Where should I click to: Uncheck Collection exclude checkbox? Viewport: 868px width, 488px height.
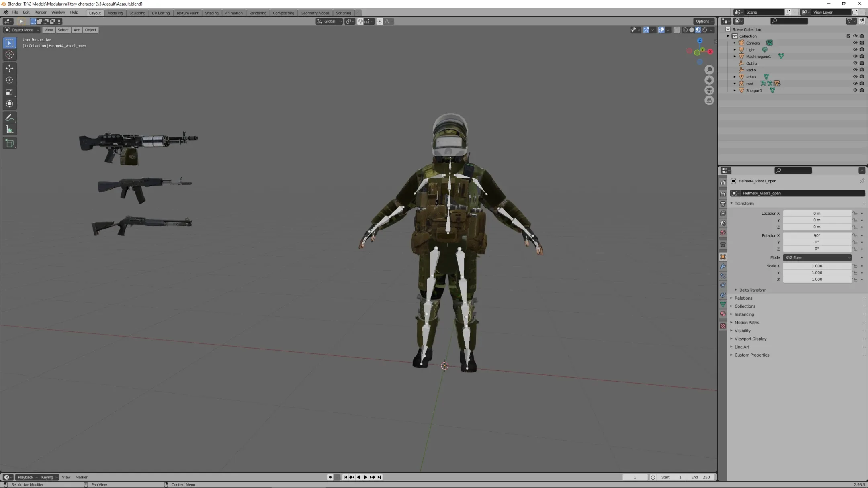pos(848,36)
